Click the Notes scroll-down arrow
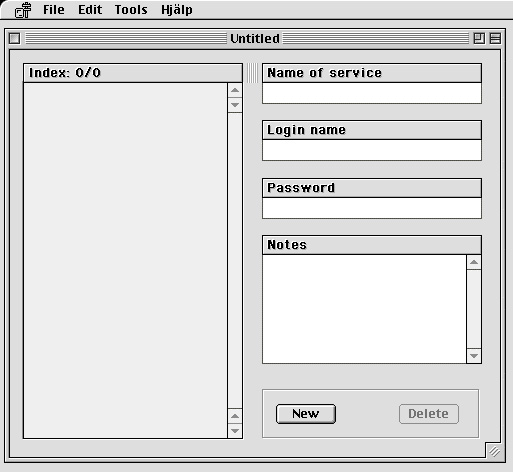 (x=474, y=356)
